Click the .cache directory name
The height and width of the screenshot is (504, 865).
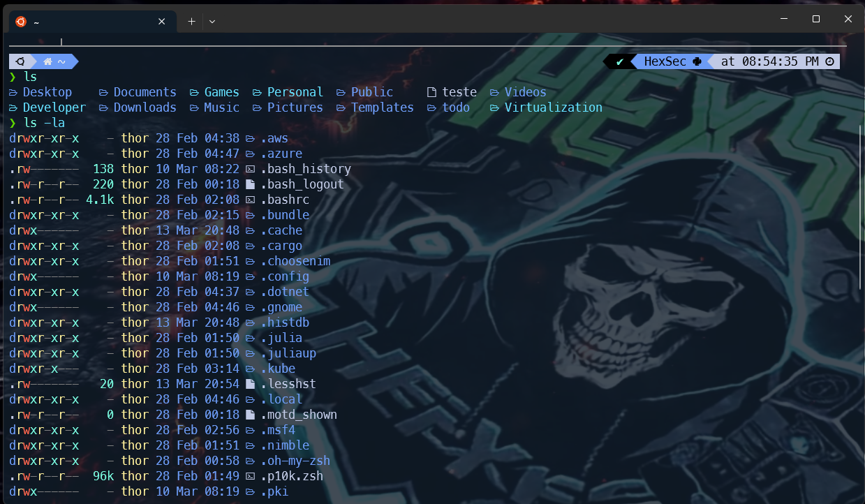pyautogui.click(x=281, y=230)
